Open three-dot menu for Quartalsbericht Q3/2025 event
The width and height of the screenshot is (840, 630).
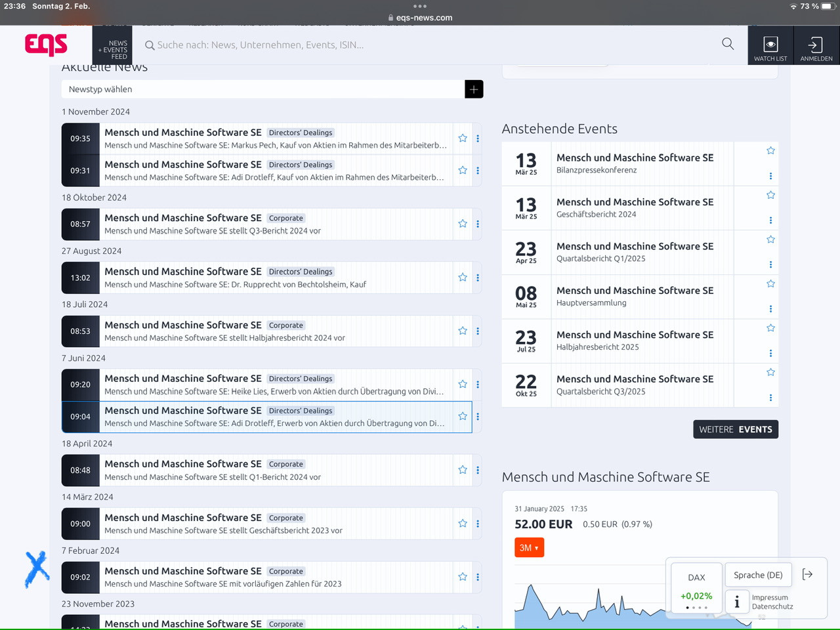click(x=770, y=398)
